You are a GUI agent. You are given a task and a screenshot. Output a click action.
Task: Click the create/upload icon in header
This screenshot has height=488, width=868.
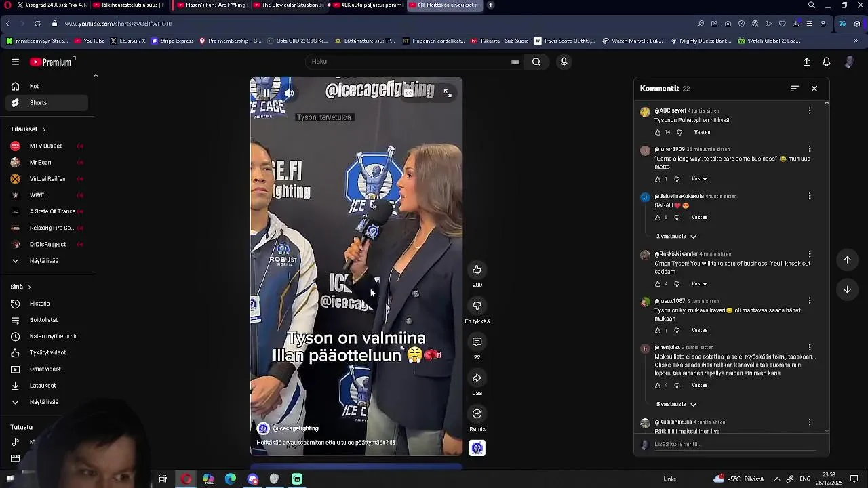pyautogui.click(x=806, y=62)
